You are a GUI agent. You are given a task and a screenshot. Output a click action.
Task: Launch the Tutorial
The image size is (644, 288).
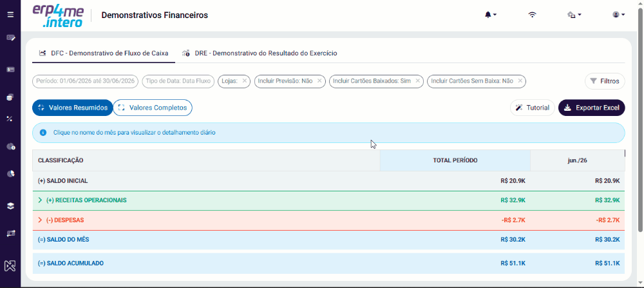click(533, 108)
